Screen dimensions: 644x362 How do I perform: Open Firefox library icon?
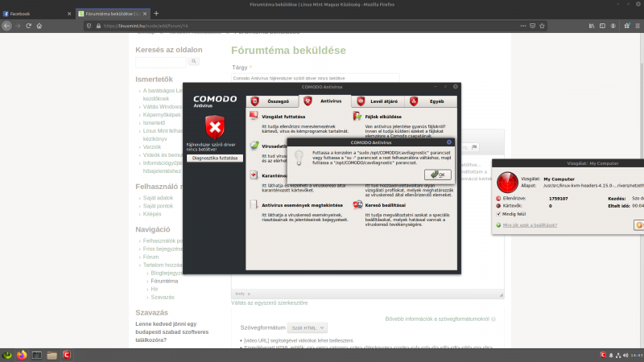(x=592, y=26)
